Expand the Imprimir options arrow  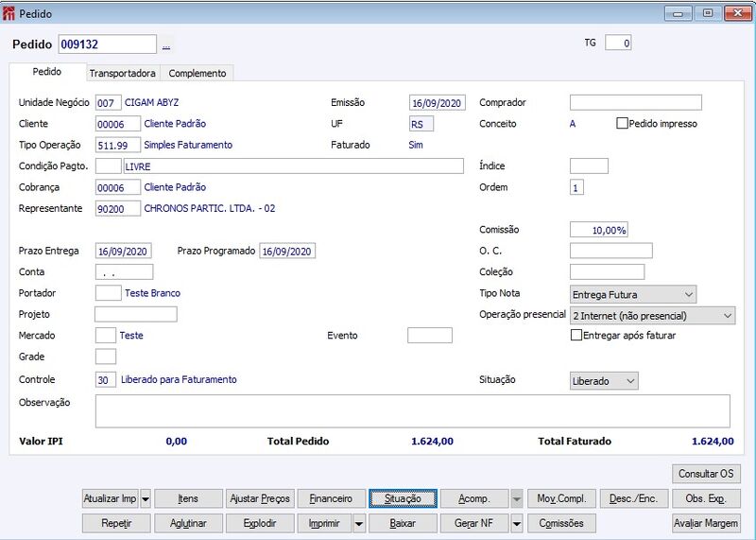pyautogui.click(x=359, y=523)
